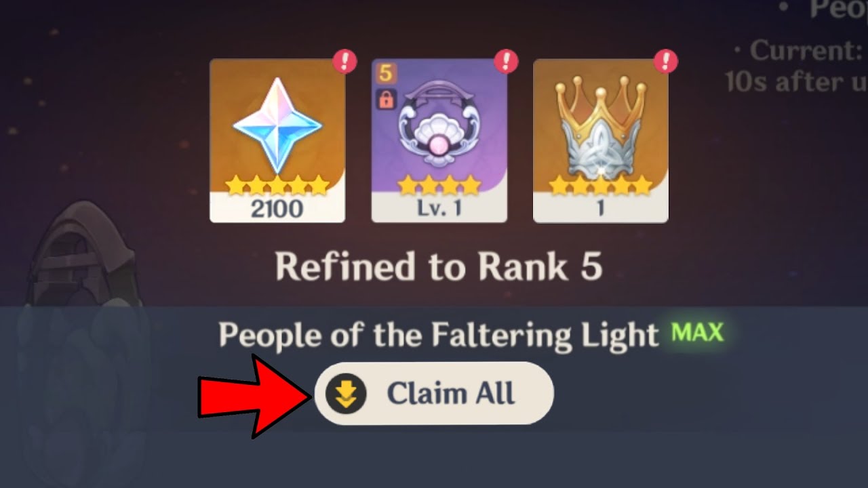Click the Lv. 1 level label
The image size is (868, 488).
click(439, 209)
